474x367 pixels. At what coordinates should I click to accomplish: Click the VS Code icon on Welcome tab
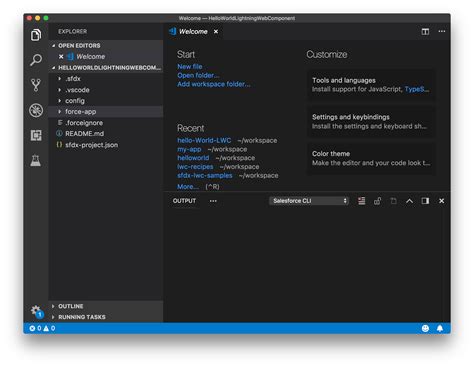[172, 31]
